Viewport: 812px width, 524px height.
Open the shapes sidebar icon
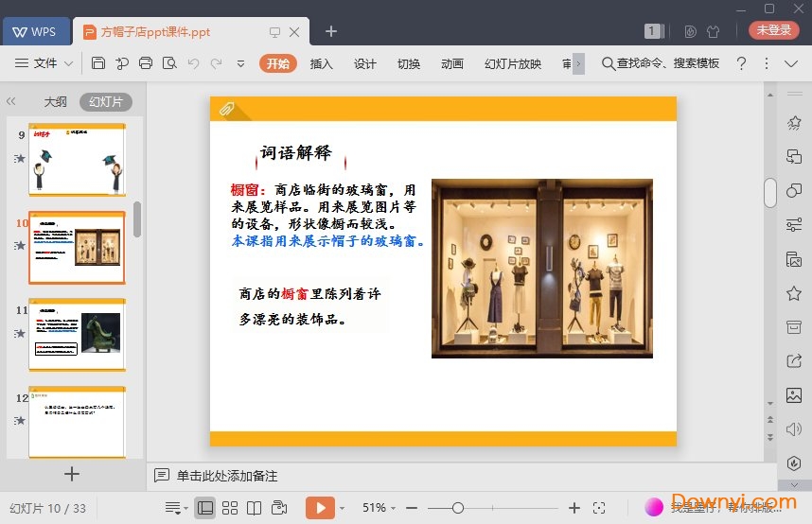794,190
